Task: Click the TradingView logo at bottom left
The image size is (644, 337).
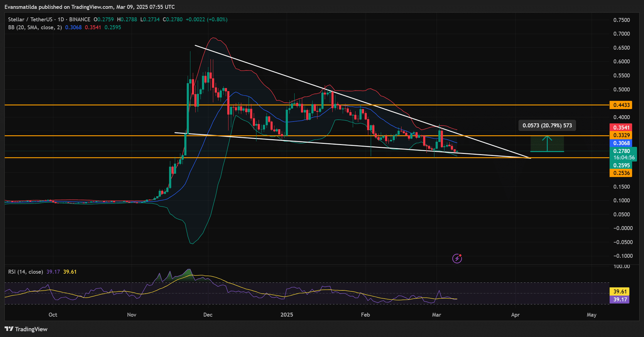Action: pos(26,329)
